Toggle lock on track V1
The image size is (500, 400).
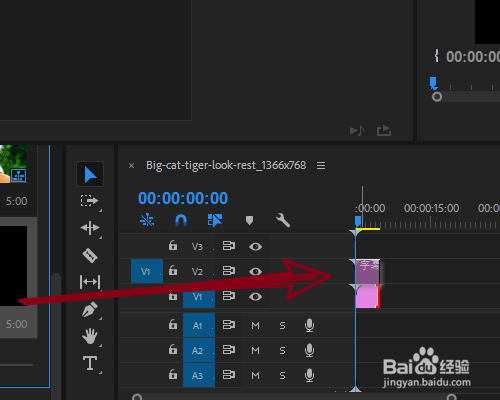(173, 296)
